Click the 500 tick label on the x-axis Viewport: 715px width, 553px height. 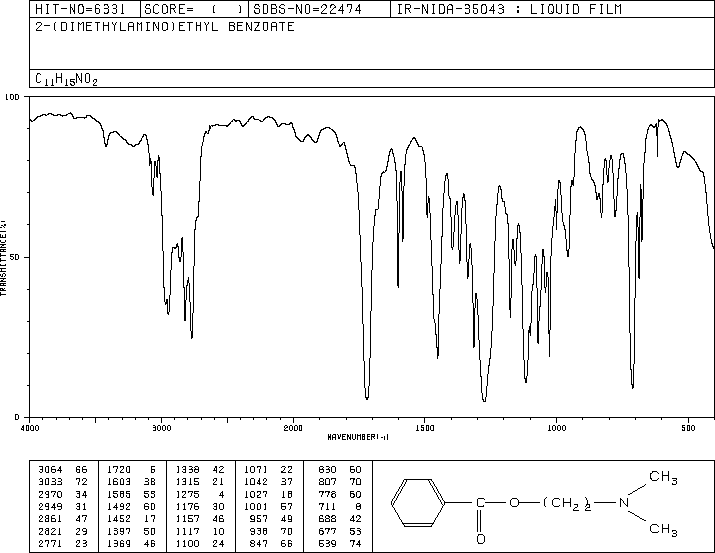pos(689,428)
